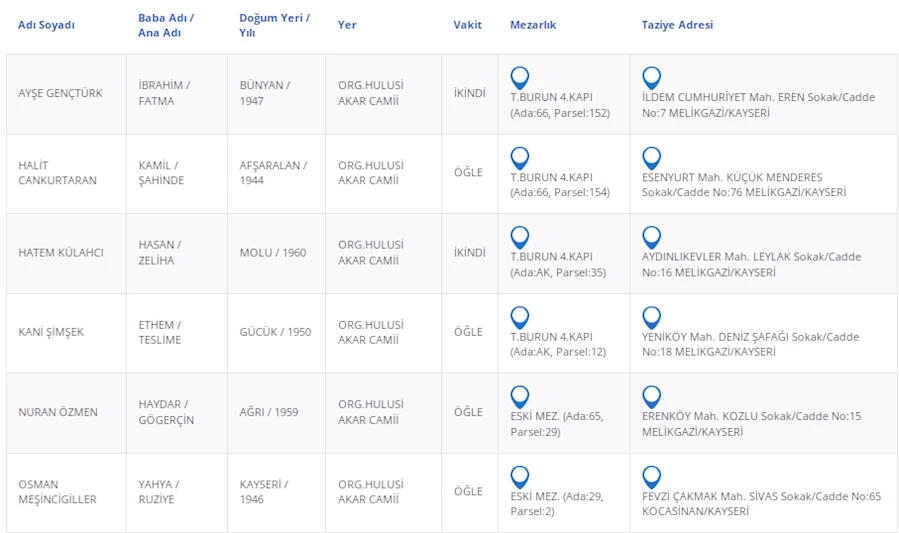
Task: Click cemetery map pin for Nuran Özmen
Action: tap(520, 397)
